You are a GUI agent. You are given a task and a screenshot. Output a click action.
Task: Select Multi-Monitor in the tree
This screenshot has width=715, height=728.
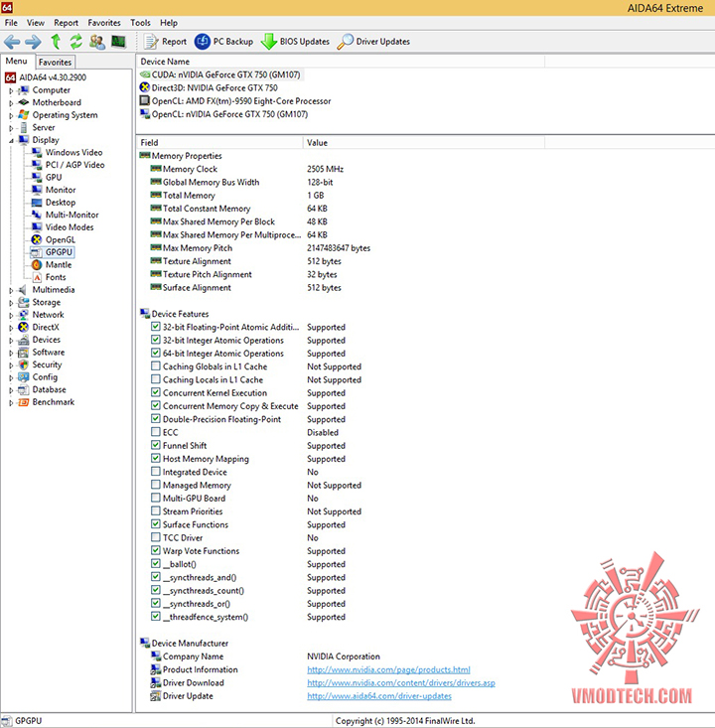71,215
